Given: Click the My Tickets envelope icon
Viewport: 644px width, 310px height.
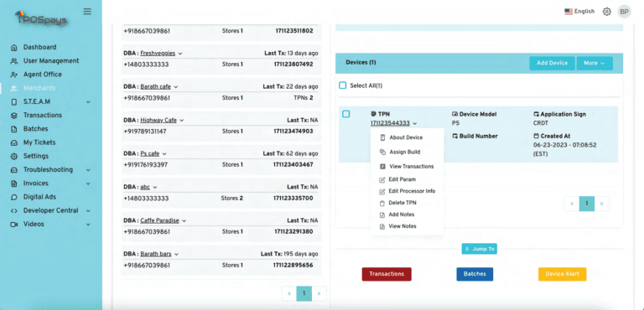Looking at the screenshot, I should (14, 142).
